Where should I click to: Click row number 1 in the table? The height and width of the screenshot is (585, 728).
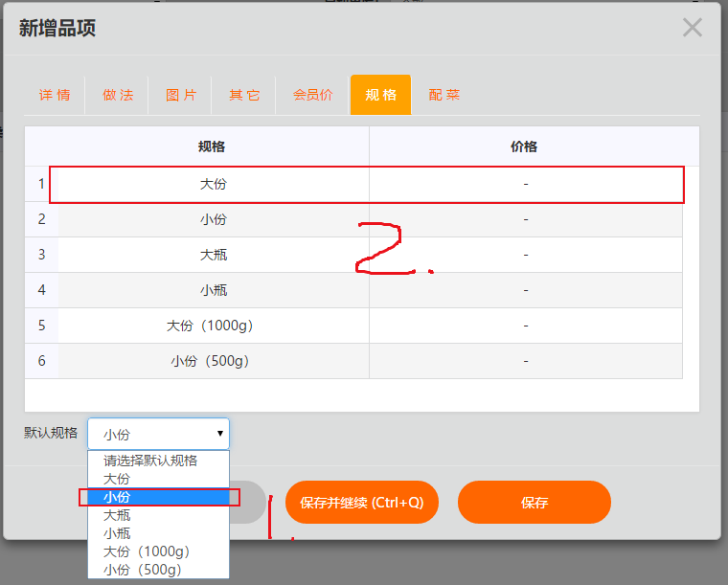pyautogui.click(x=42, y=184)
